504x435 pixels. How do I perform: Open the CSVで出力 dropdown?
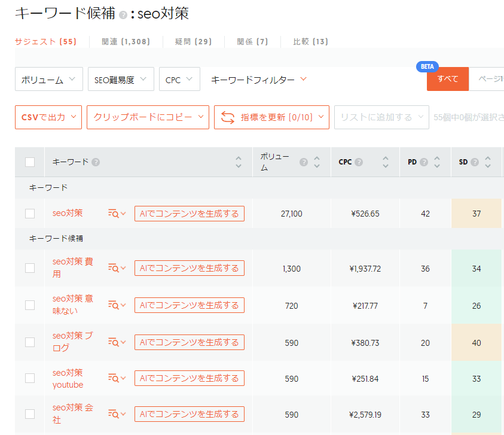48,117
